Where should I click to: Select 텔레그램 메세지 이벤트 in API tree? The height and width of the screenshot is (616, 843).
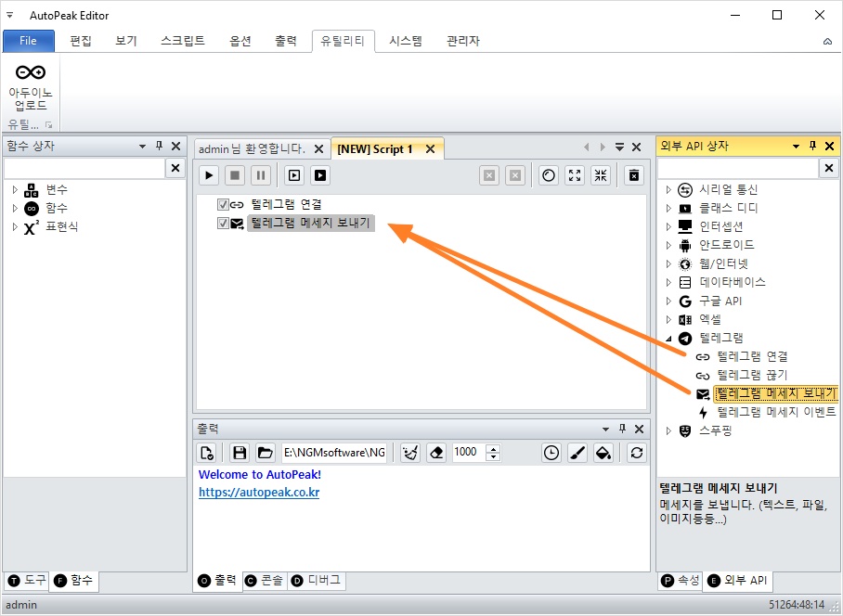click(x=776, y=412)
